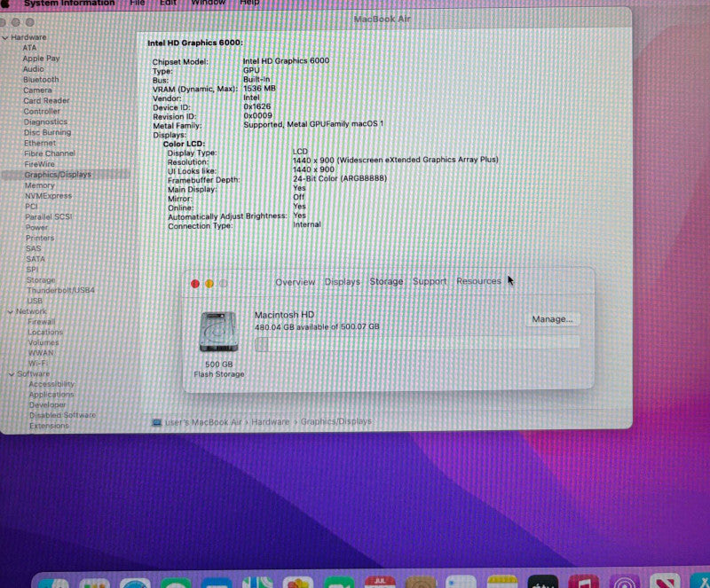Image resolution: width=710 pixels, height=588 pixels.
Task: Select WWAN under Network
Action: 41,353
